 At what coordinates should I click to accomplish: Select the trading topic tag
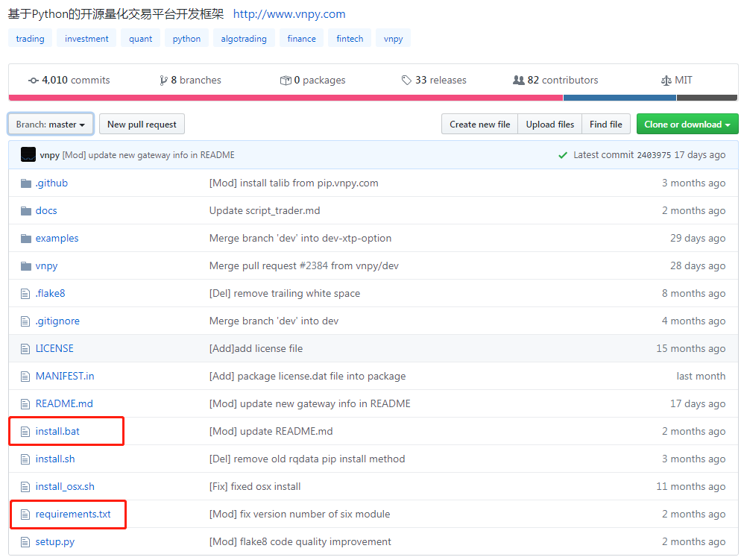point(31,39)
